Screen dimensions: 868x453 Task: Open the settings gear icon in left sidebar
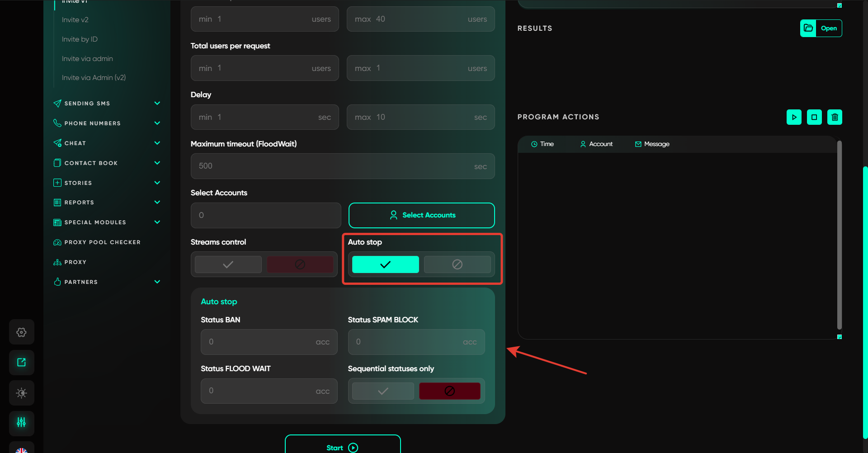(21, 332)
